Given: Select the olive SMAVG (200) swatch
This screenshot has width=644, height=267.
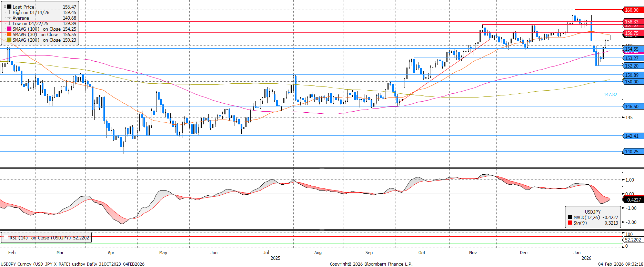Looking at the screenshot, I should pyautogui.click(x=9, y=40).
